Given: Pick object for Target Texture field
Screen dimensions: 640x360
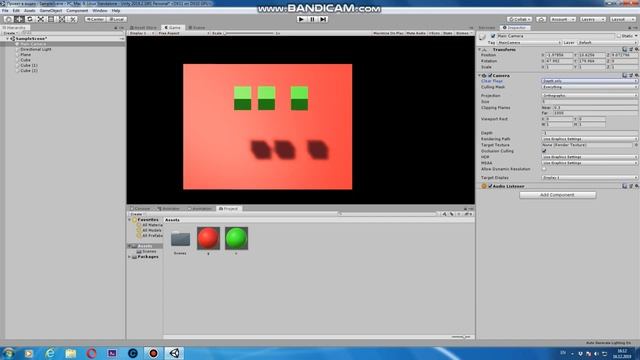Looking at the screenshot, I should (x=636, y=145).
